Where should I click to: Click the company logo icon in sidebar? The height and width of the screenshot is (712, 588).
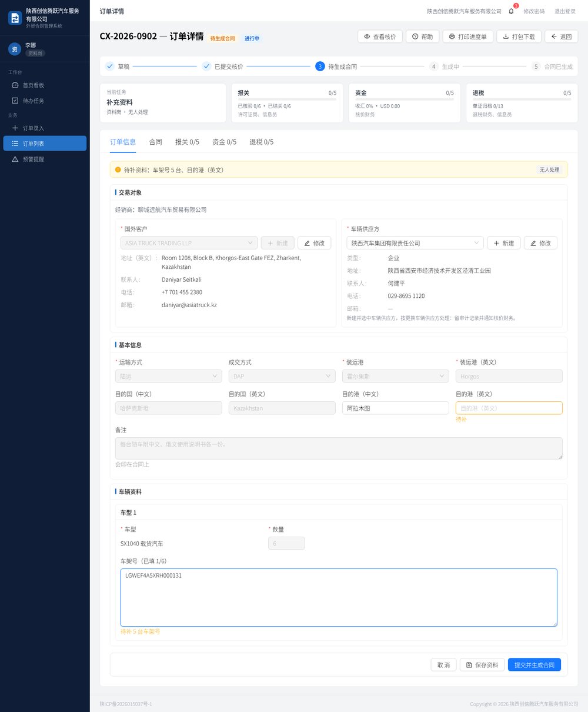click(15, 18)
